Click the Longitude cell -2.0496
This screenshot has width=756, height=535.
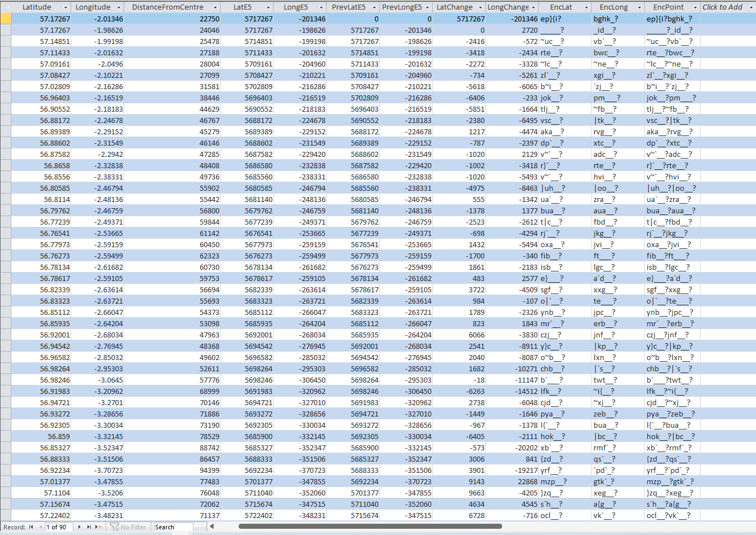[98, 64]
